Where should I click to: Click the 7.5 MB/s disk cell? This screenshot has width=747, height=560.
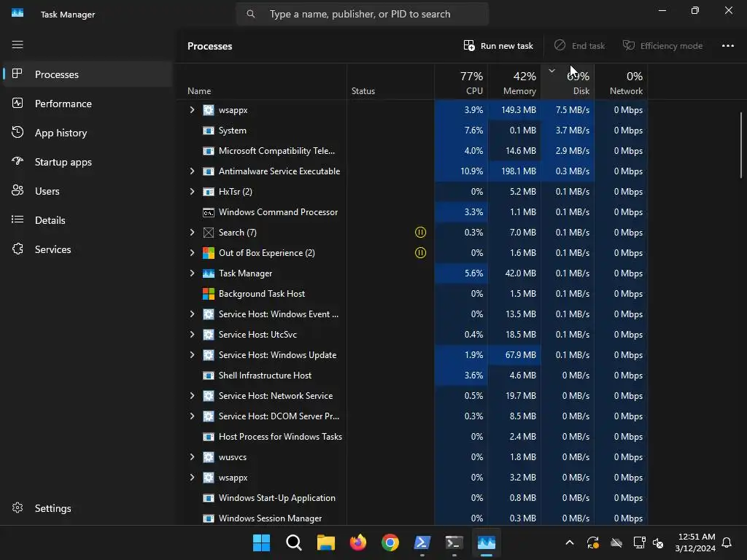(x=568, y=110)
